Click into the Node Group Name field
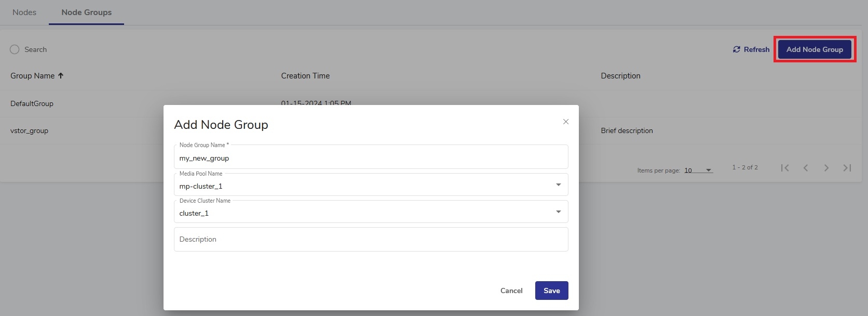 pyautogui.click(x=371, y=158)
